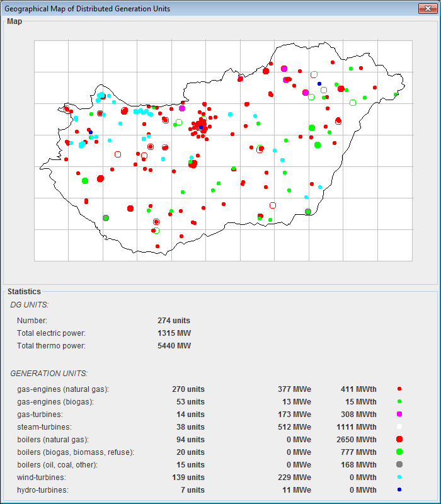Click the 'gas-engines (natural gas):' label

point(63,389)
